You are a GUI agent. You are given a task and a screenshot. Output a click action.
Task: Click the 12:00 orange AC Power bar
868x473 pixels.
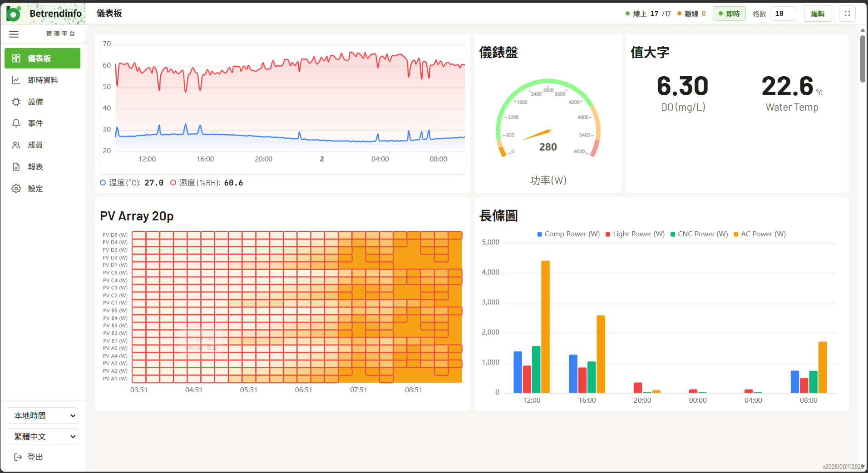point(545,327)
